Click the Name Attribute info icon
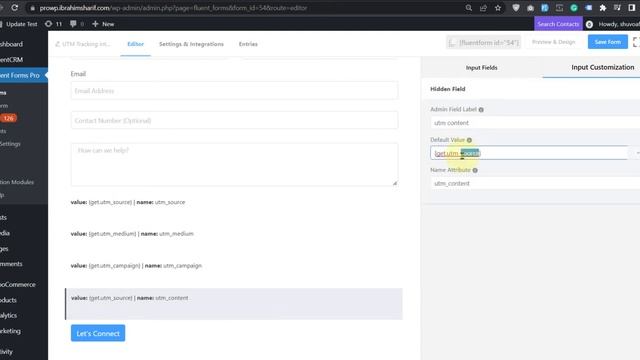The width and height of the screenshot is (640, 360). click(475, 170)
